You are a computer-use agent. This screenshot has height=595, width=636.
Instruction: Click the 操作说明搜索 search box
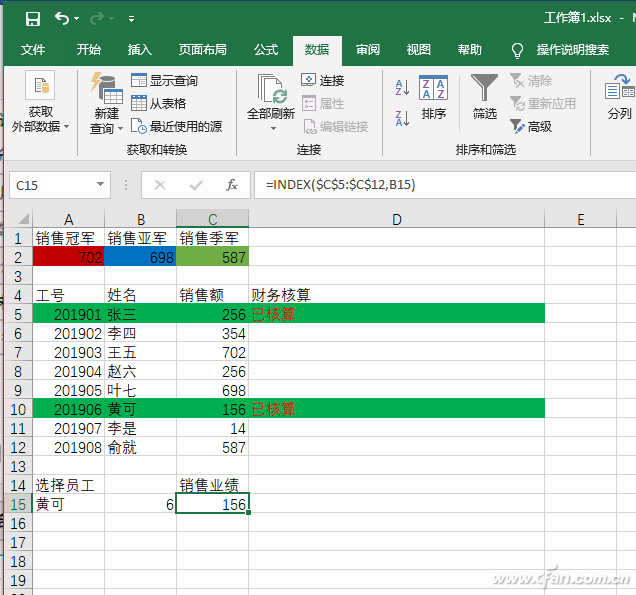click(573, 50)
